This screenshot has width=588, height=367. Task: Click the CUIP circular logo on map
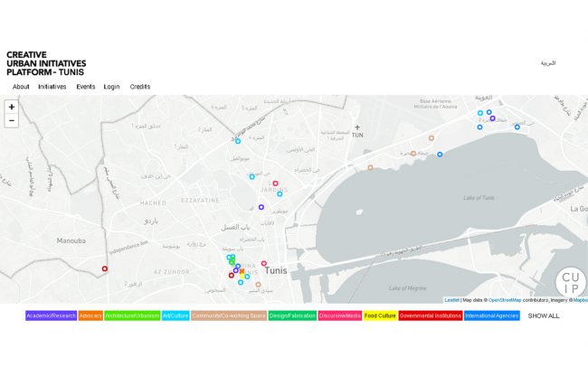tap(571, 282)
